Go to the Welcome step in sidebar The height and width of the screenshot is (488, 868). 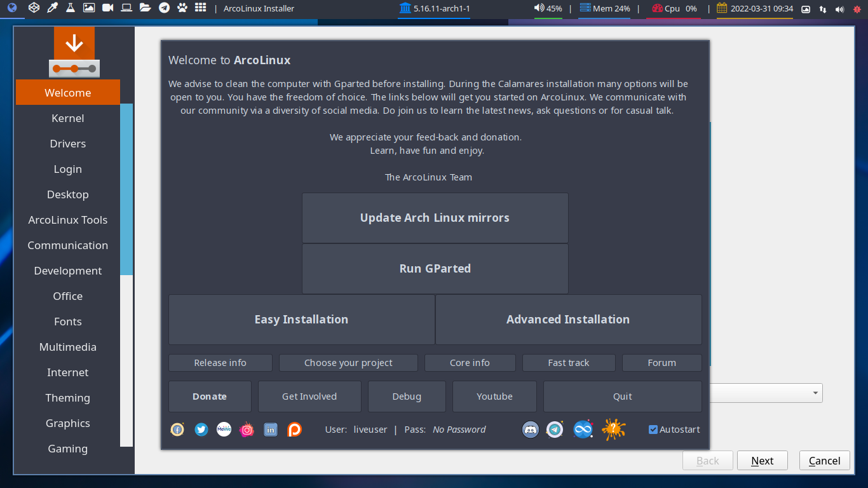click(68, 92)
